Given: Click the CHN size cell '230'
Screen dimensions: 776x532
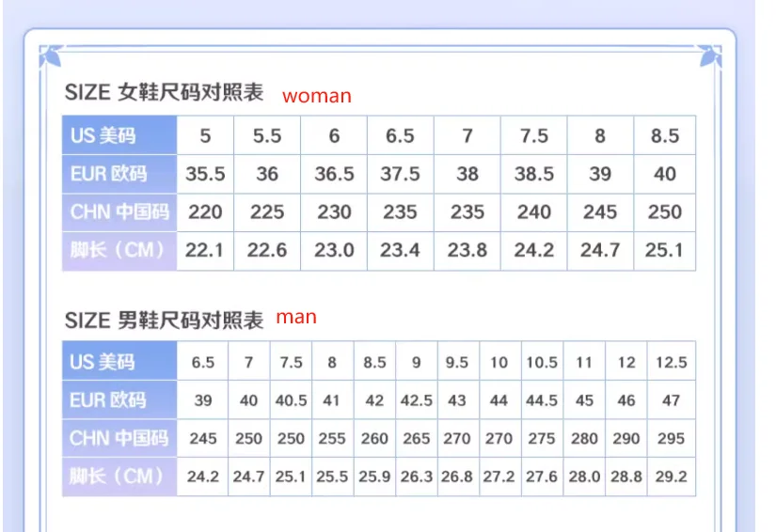Looking at the screenshot, I should 334,212.
